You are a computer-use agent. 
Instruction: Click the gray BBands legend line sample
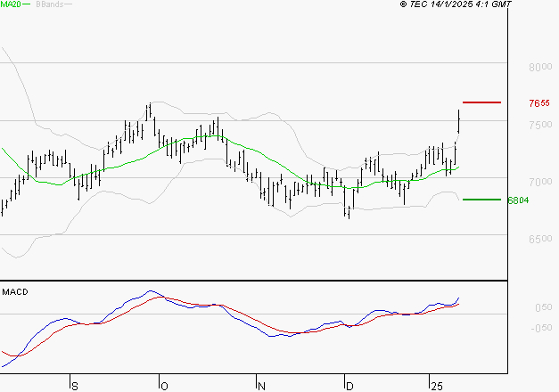[68, 4]
